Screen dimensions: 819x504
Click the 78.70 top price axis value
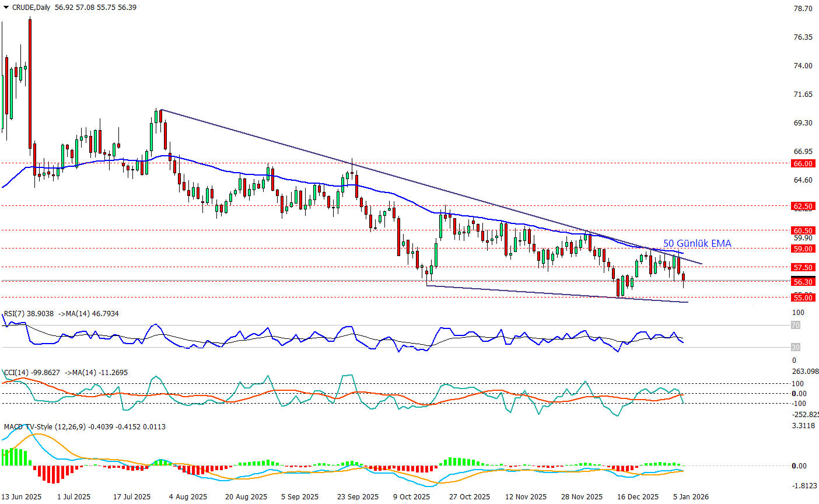[803, 9]
